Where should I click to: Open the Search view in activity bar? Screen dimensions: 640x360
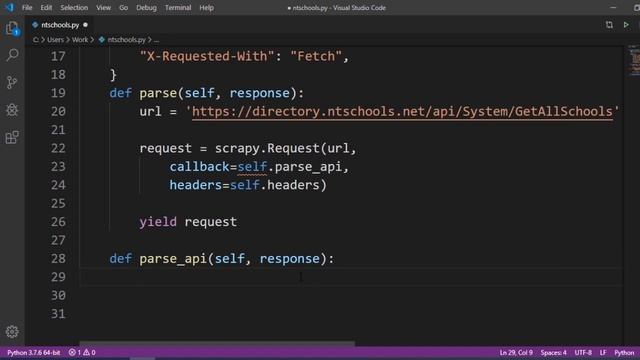tap(12, 55)
